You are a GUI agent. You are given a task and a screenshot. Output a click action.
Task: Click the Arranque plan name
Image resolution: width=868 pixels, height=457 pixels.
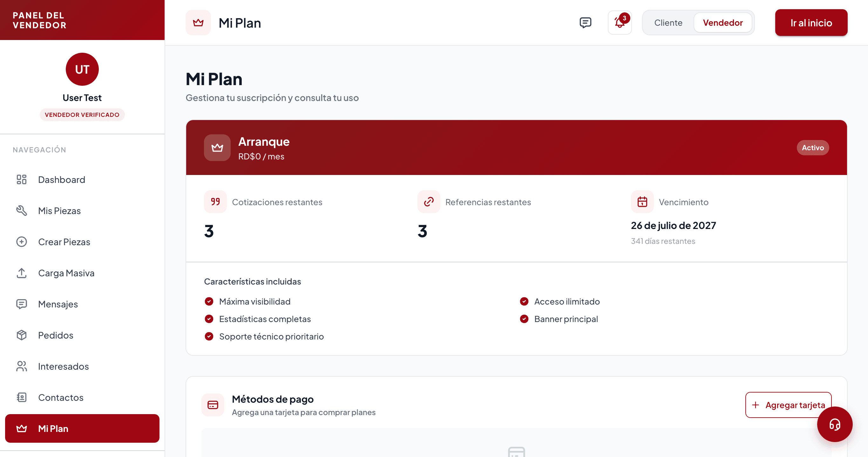[x=264, y=142]
